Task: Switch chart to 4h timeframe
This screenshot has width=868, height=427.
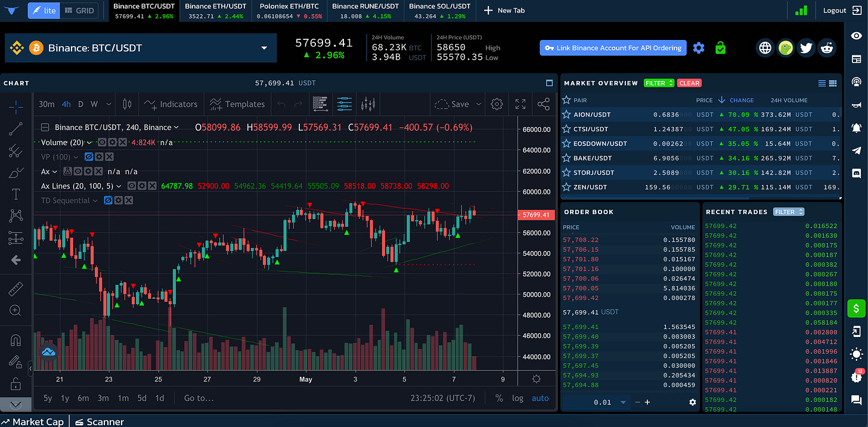Action: click(66, 104)
